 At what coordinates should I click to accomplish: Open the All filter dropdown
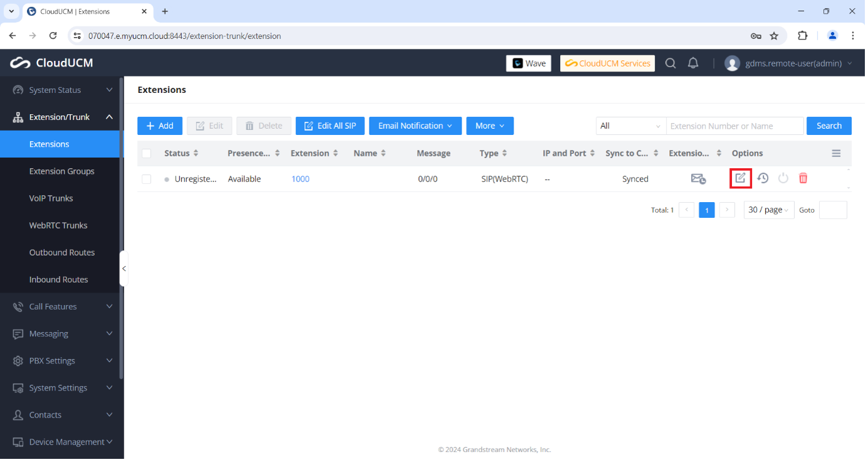coord(630,126)
